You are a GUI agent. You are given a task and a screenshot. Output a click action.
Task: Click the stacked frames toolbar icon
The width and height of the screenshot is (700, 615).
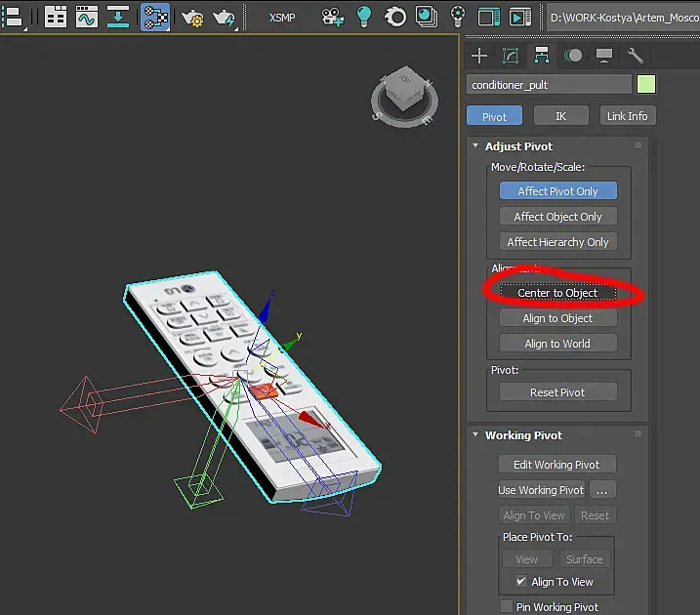[427, 17]
